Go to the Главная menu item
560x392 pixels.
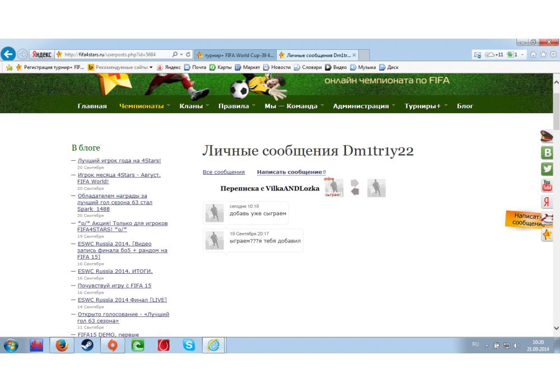92,106
